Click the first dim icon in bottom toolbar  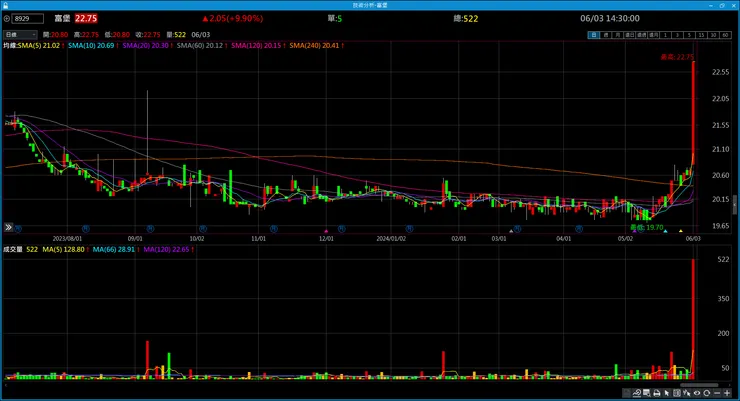pyautogui.click(x=627, y=393)
